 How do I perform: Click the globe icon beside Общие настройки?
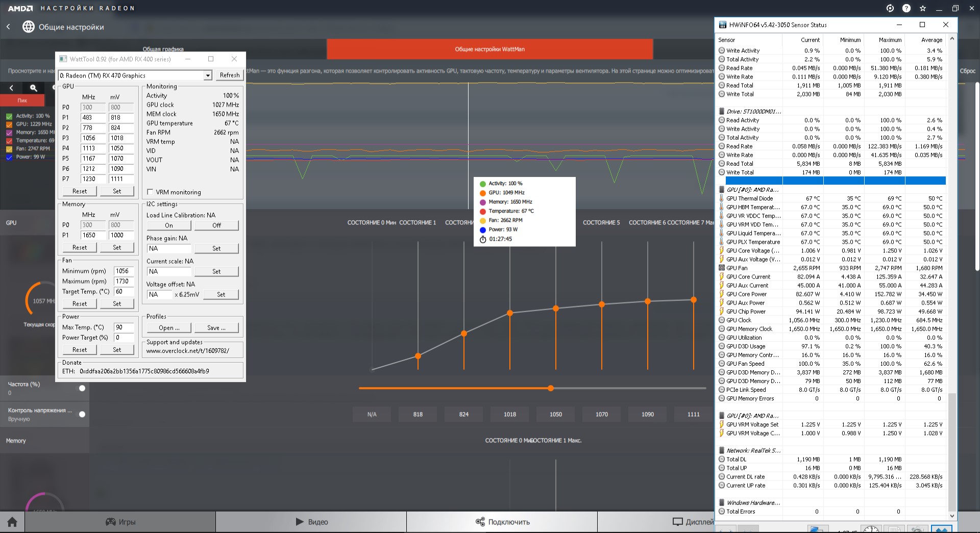click(x=29, y=27)
